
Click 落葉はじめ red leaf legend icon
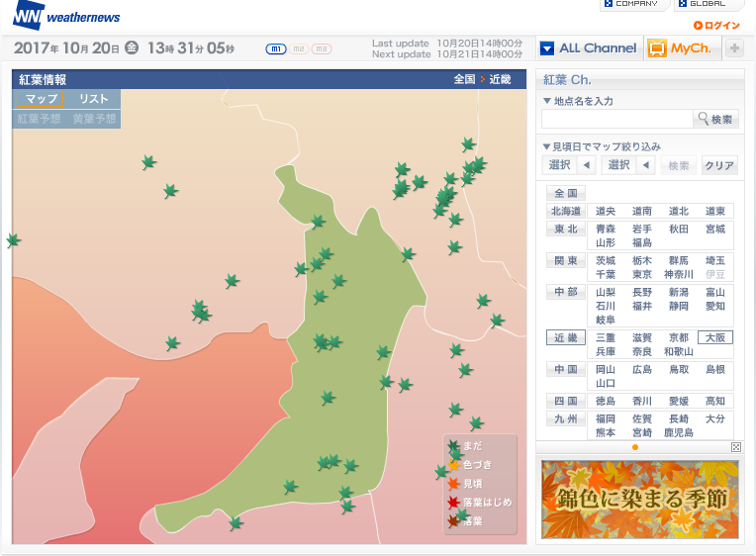(x=453, y=502)
